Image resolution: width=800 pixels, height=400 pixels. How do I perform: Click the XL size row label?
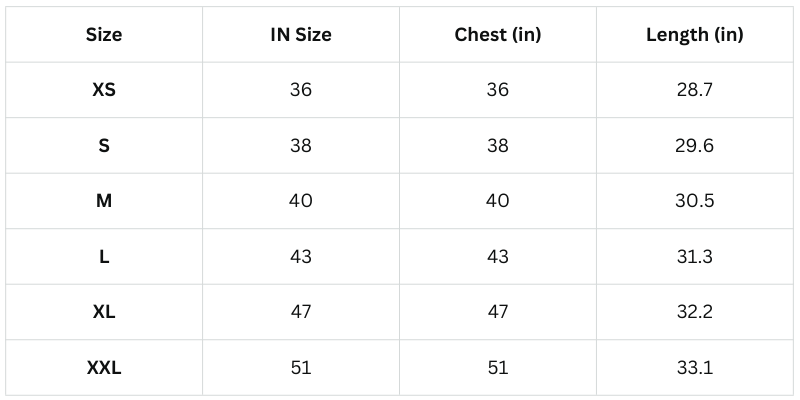tap(104, 312)
